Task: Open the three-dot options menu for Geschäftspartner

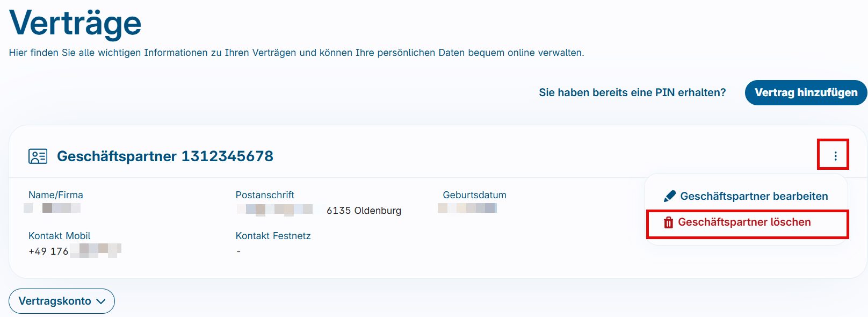Action: pos(835,156)
